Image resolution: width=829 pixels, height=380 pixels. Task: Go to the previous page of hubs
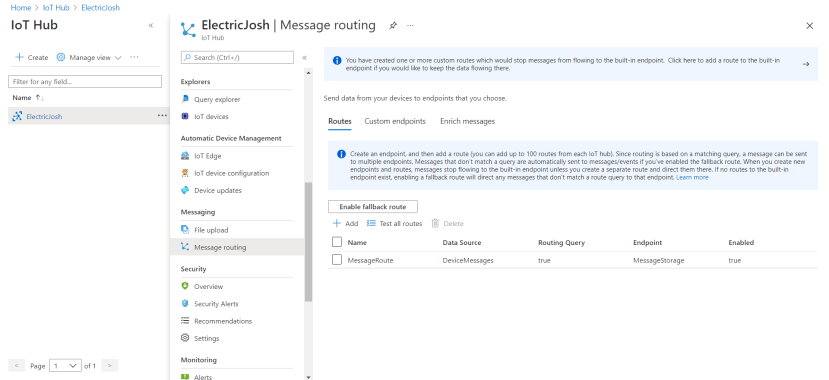16,366
